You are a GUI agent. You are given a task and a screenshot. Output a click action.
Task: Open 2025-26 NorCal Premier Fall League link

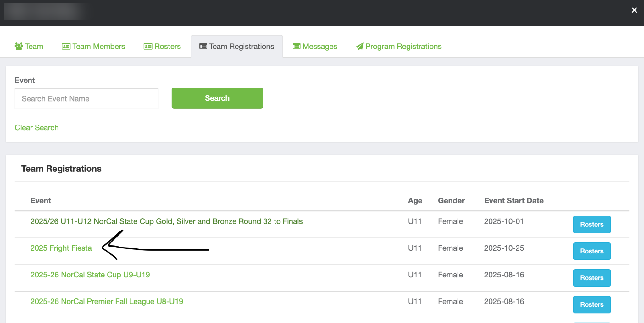pos(107,302)
